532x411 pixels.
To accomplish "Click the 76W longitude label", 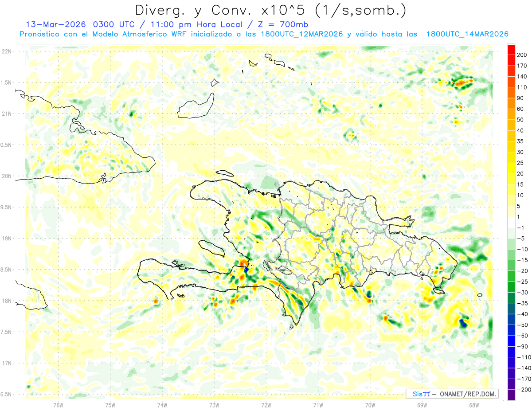I will 59,405.
